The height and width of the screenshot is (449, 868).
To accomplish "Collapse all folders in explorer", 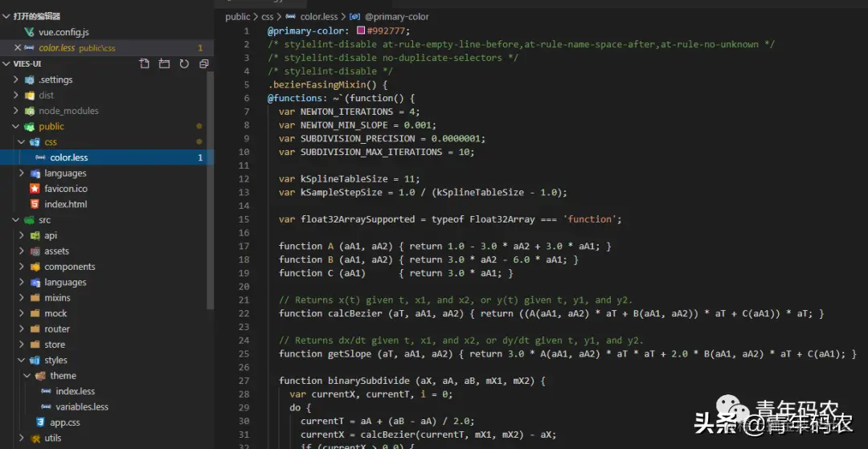I will click(x=203, y=63).
